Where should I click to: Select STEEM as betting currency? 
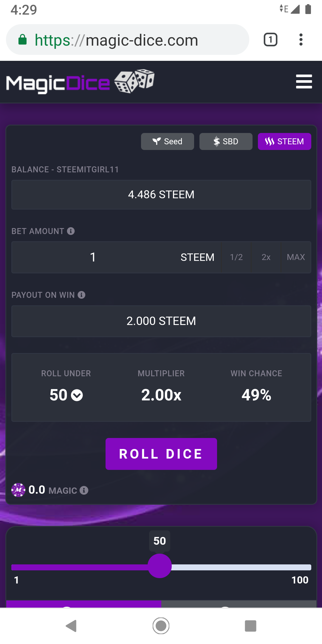284,141
